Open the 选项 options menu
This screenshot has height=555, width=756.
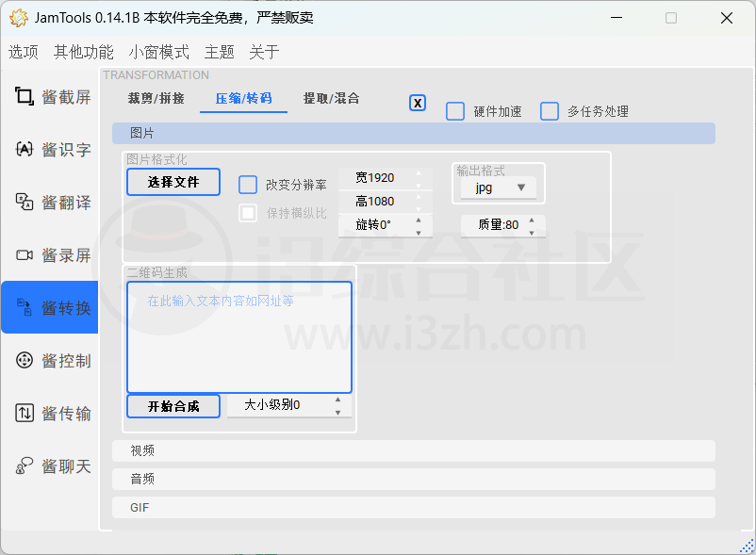[x=24, y=52]
